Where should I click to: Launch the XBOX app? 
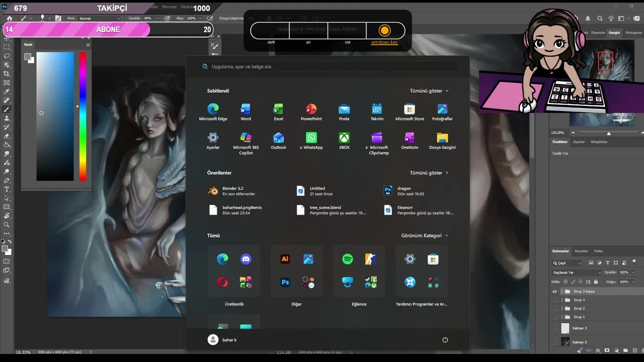click(x=344, y=141)
